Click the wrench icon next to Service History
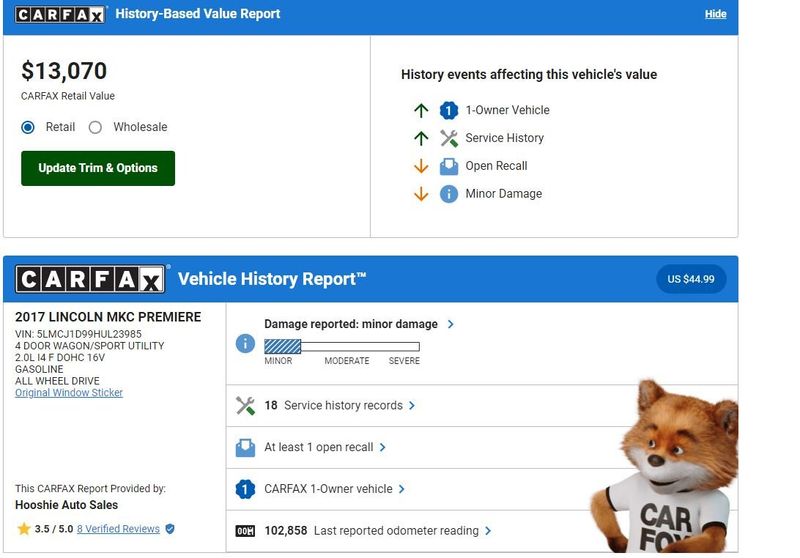The image size is (800, 558). pos(448,138)
